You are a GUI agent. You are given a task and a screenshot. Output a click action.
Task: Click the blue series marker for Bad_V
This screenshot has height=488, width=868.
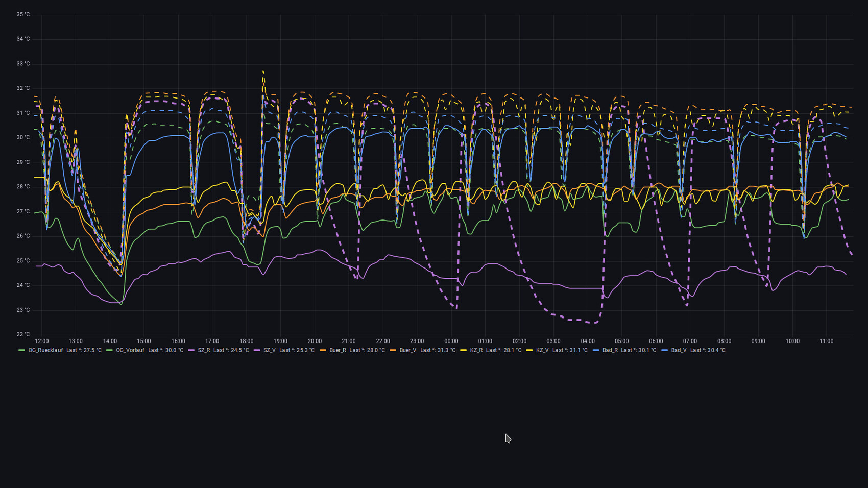click(x=664, y=350)
